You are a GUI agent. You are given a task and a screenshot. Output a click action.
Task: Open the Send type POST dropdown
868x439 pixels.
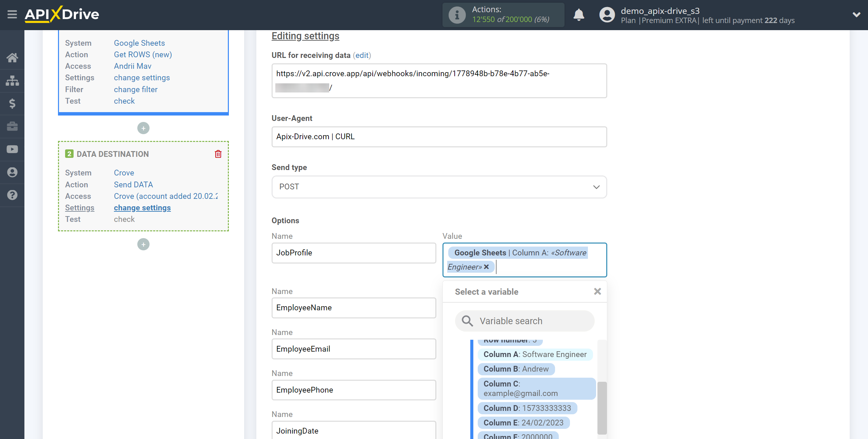439,187
